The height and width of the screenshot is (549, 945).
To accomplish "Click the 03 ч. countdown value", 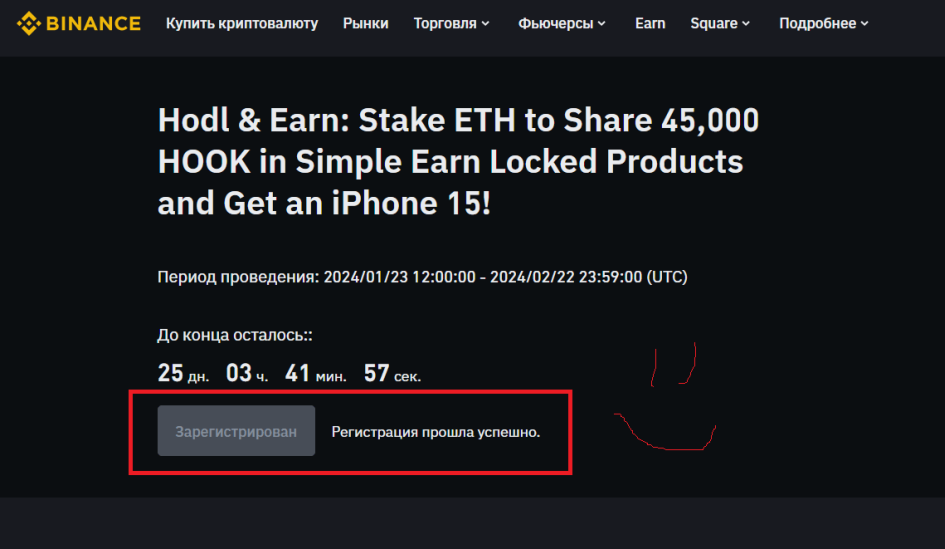I will 247,374.
